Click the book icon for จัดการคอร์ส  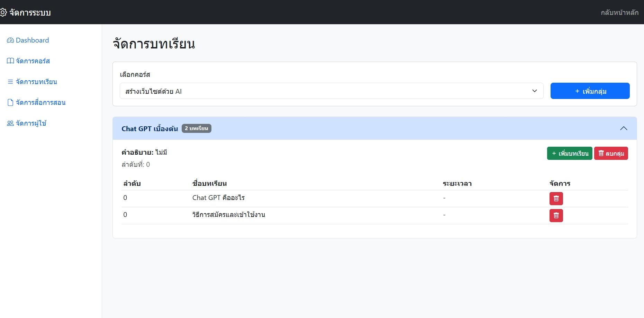pos(10,61)
